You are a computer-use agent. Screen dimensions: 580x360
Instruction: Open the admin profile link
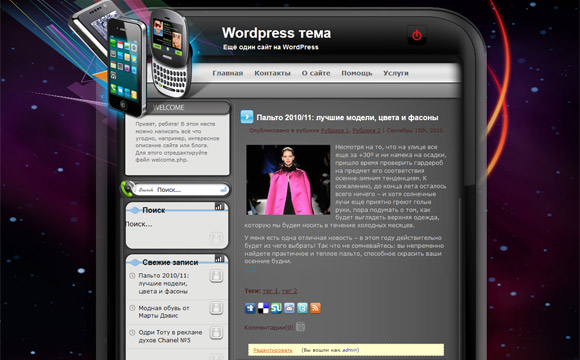pyautogui.click(x=350, y=350)
